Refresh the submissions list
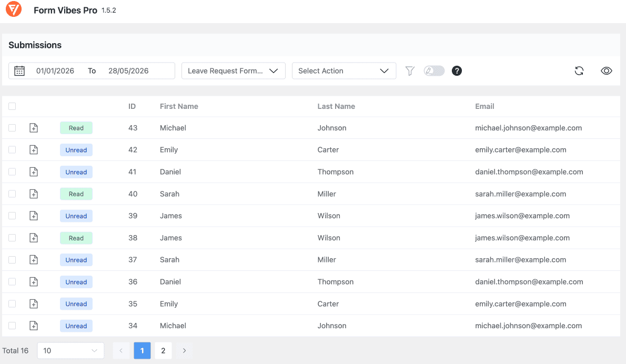 579,71
